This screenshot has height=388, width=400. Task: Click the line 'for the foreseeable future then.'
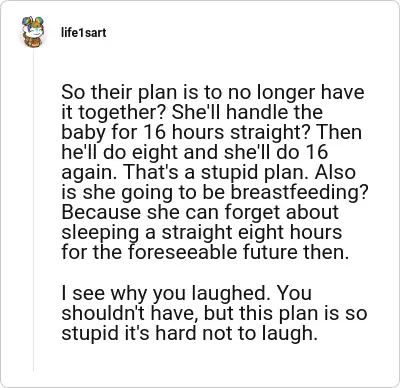point(205,252)
